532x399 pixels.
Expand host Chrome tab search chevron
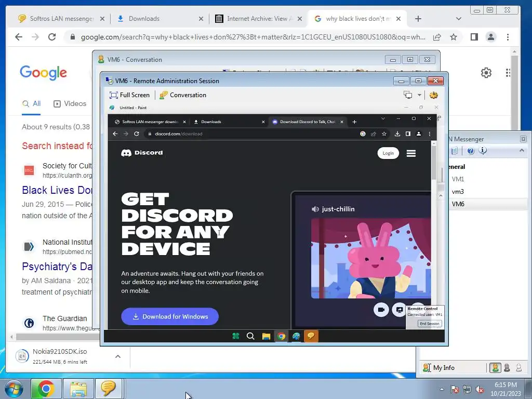[458, 19]
